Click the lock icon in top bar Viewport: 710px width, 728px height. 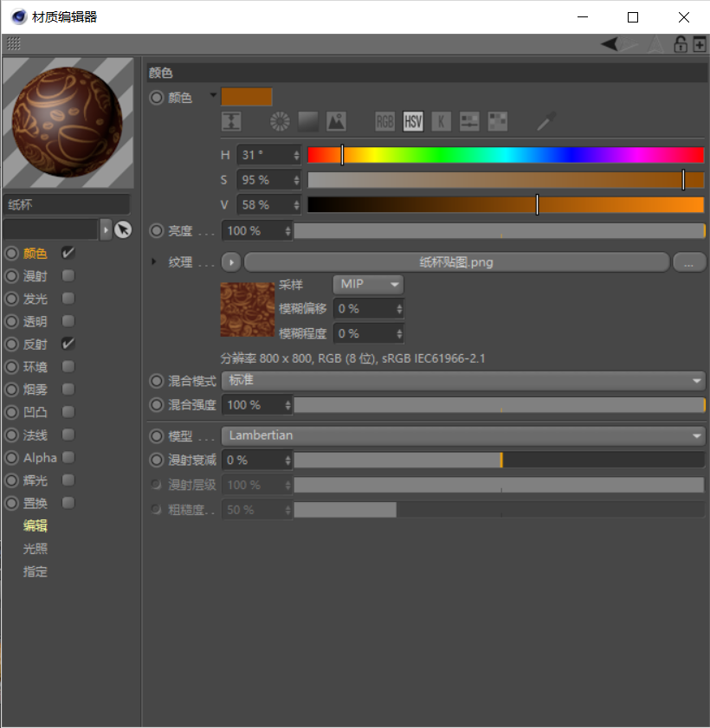click(x=681, y=44)
